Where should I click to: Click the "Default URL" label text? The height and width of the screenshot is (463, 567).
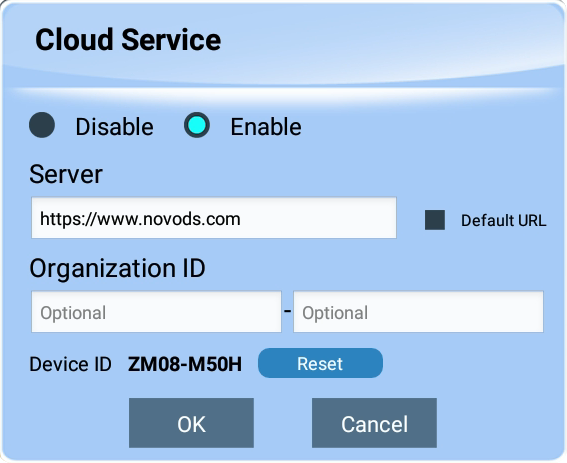tap(504, 221)
